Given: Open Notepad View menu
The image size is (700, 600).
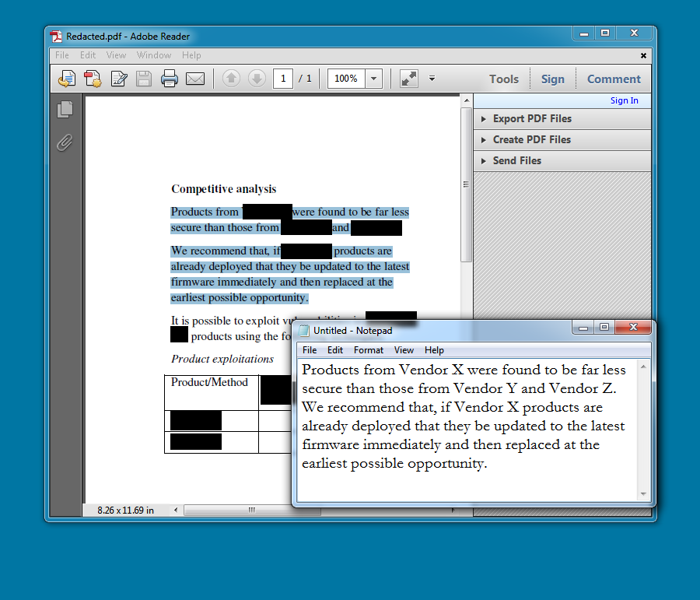Looking at the screenshot, I should pyautogui.click(x=404, y=350).
